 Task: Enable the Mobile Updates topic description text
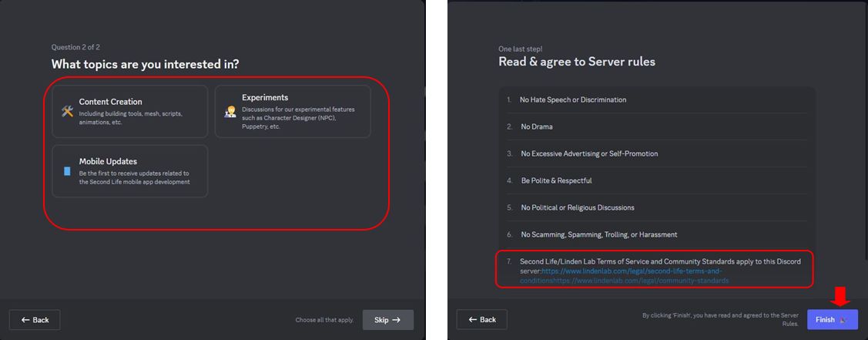pyautogui.click(x=134, y=177)
